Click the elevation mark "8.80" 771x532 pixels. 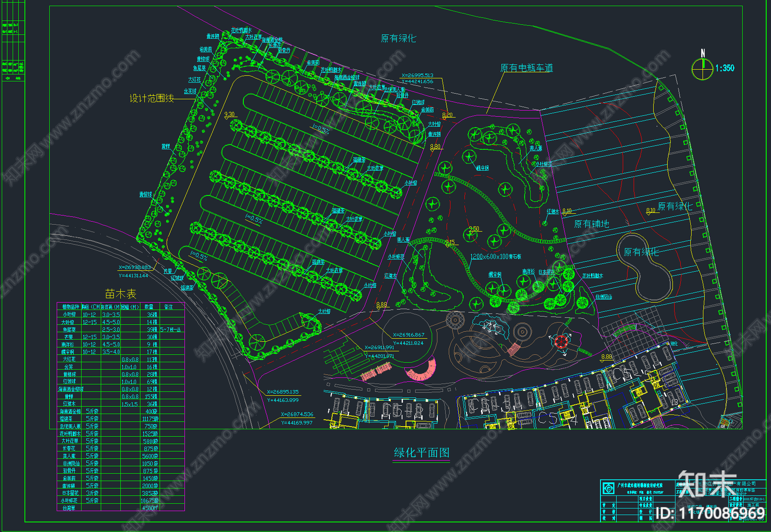[435, 146]
